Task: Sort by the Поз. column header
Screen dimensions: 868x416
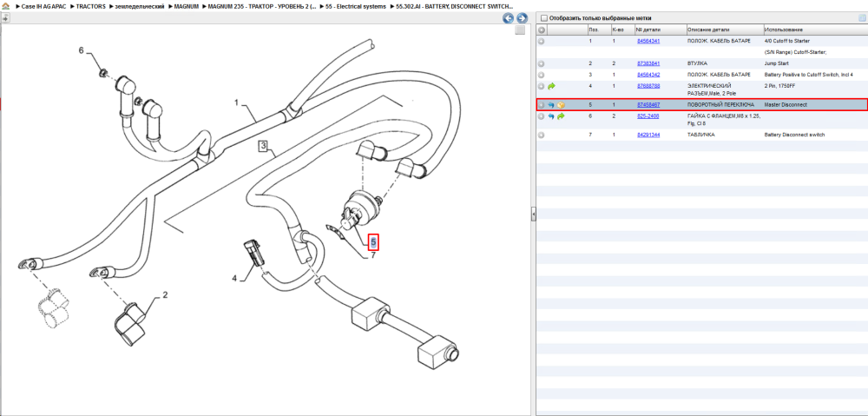Action: coord(598,30)
